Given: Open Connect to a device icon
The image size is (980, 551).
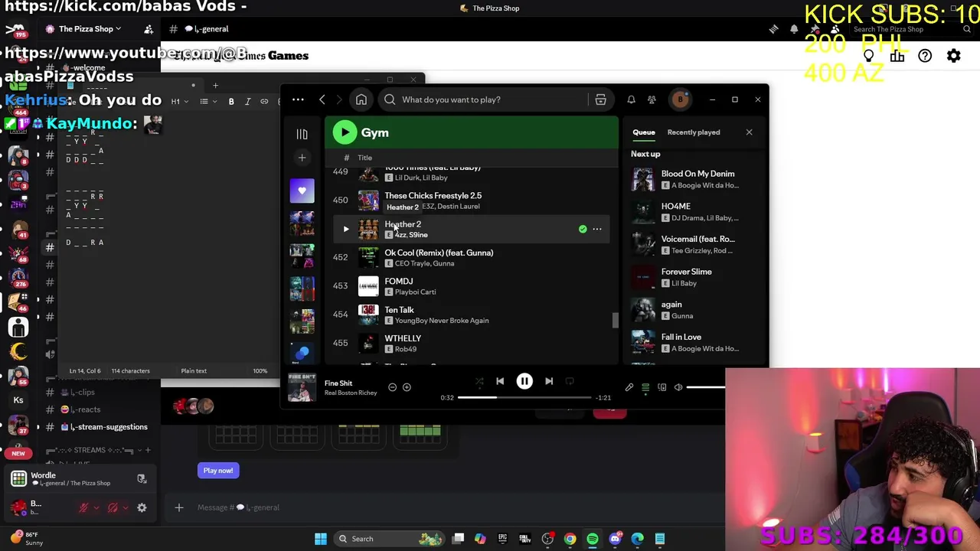Looking at the screenshot, I should click(662, 387).
